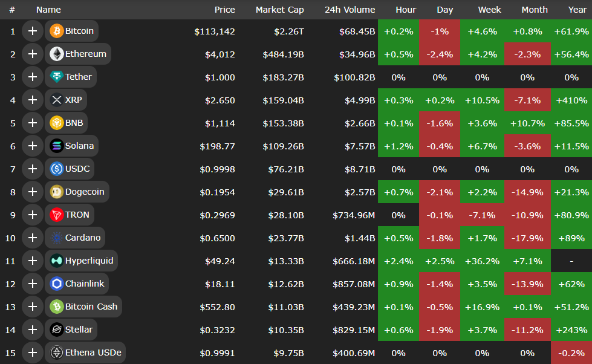This screenshot has height=364, width=592.
Task: Sort table by Market Cap header
Action: (x=279, y=10)
